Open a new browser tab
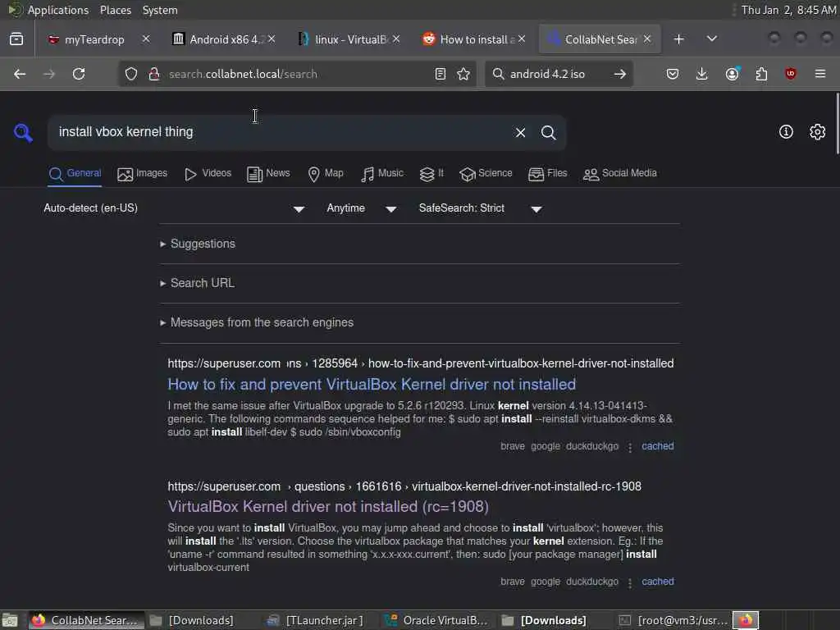The image size is (840, 630). pos(678,39)
